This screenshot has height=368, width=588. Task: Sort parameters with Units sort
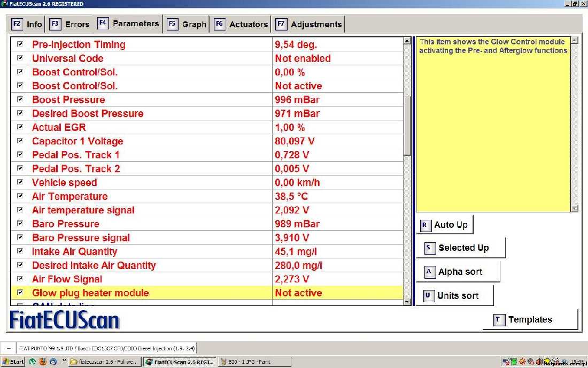pyautogui.click(x=455, y=296)
